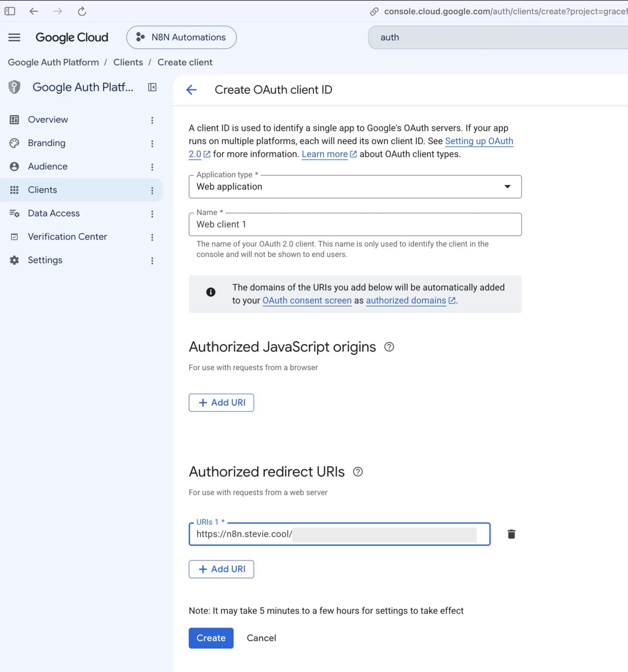Viewport: 628px width, 672px height.
Task: Open the three-dot menu for Audience
Action: (152, 167)
